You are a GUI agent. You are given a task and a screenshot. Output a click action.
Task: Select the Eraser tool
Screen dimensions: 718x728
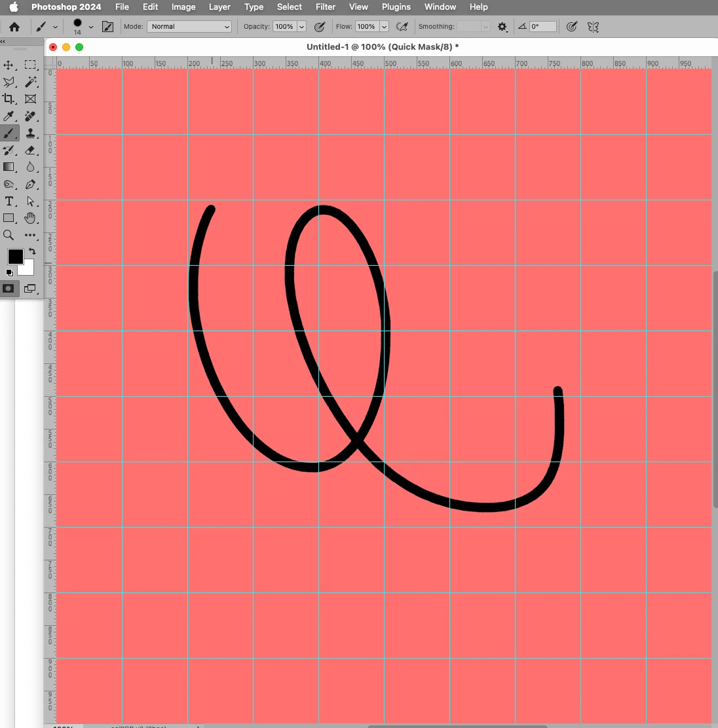tap(30, 151)
